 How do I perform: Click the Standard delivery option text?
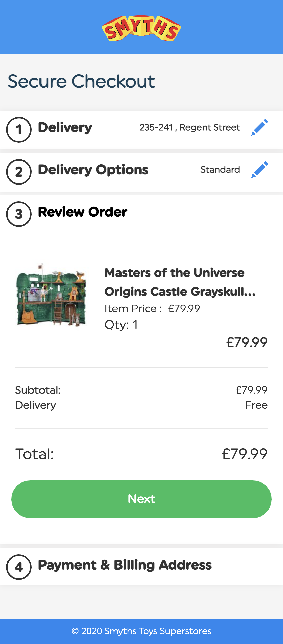point(220,170)
